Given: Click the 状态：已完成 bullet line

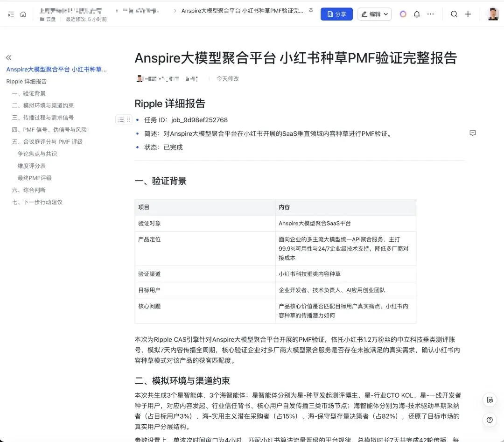Looking at the screenshot, I should (x=163, y=147).
